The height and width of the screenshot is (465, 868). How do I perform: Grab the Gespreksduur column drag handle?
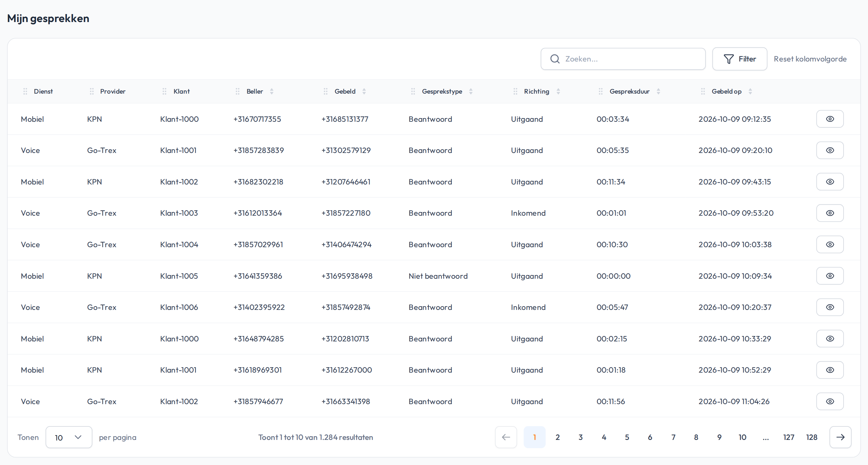click(601, 91)
